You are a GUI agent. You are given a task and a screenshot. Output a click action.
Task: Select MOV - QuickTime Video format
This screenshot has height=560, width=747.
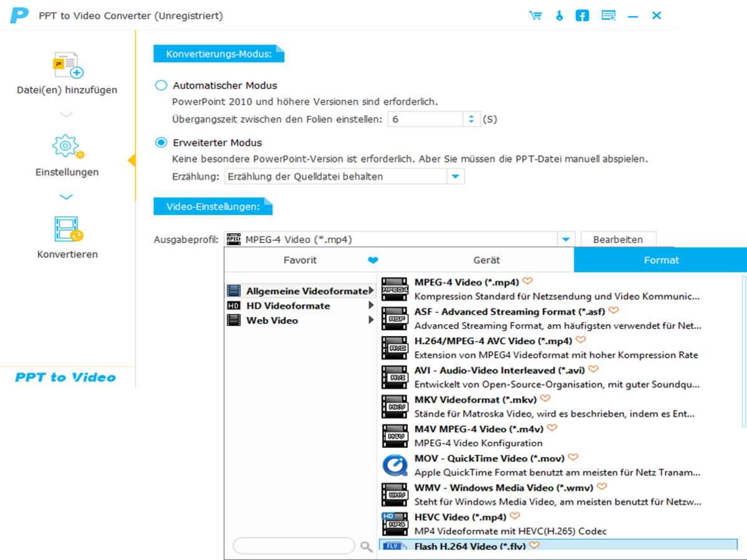click(x=489, y=459)
